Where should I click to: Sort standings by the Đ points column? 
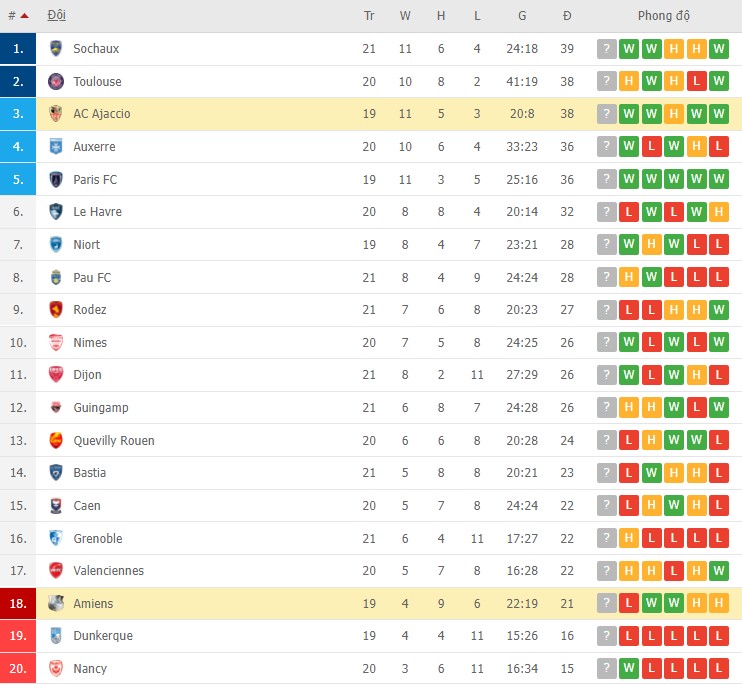point(567,16)
